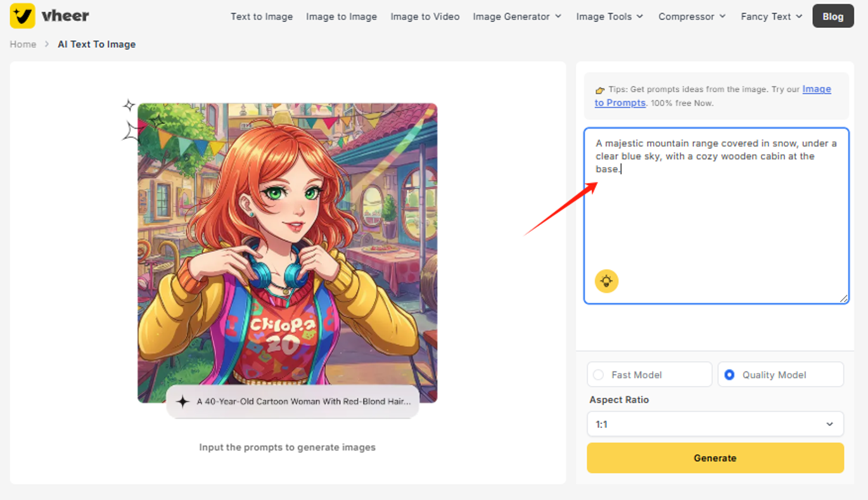Open the Aspect Ratio dropdown

click(715, 423)
